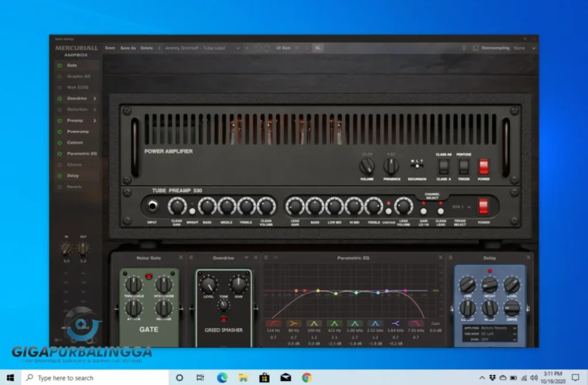The image size is (588, 385).
Task: Click the tuner icon beside Oversampling
Action: click(464, 48)
